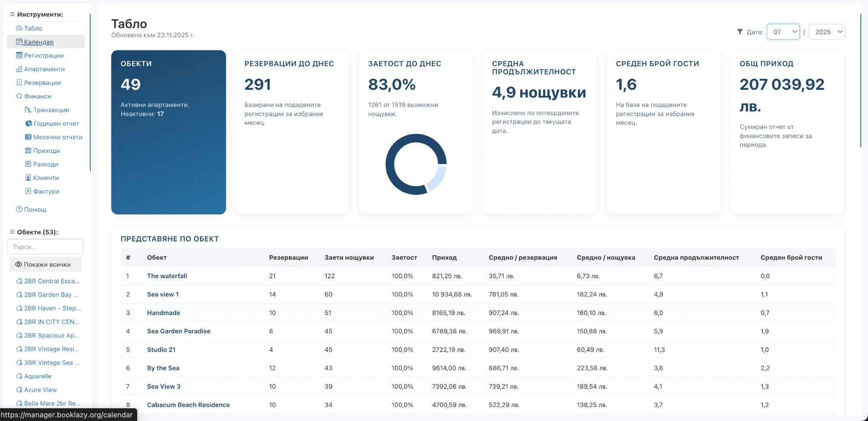Click the Приходи bank icon
Viewport: 868px width, 421px height.
pyautogui.click(x=28, y=150)
